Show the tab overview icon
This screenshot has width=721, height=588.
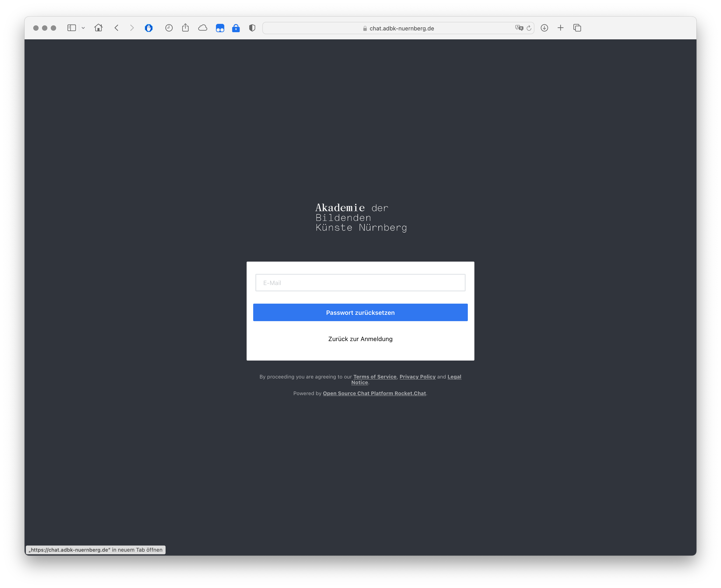tap(577, 28)
